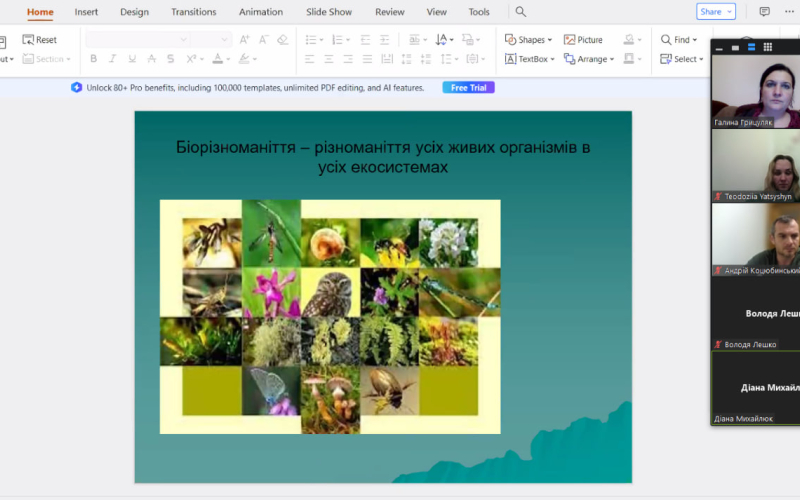The height and width of the screenshot is (500, 800).
Task: Click the decrease paragraph spacing icon
Action: pyautogui.click(x=426, y=59)
